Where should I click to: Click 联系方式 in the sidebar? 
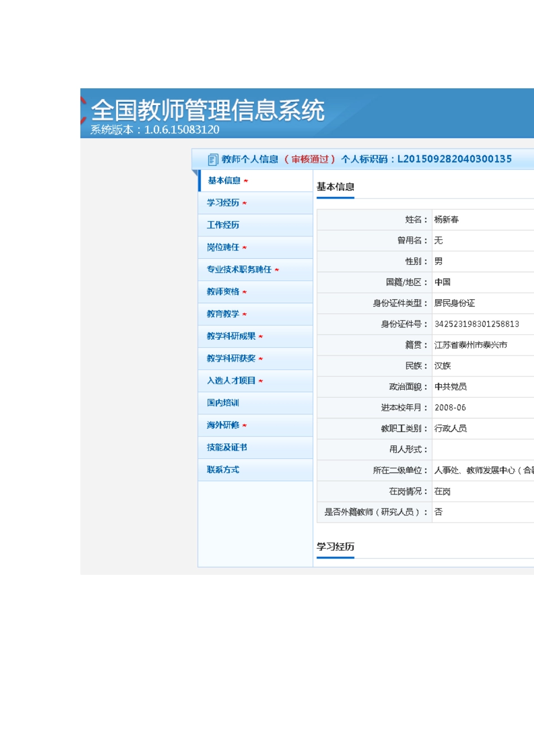[x=223, y=470]
